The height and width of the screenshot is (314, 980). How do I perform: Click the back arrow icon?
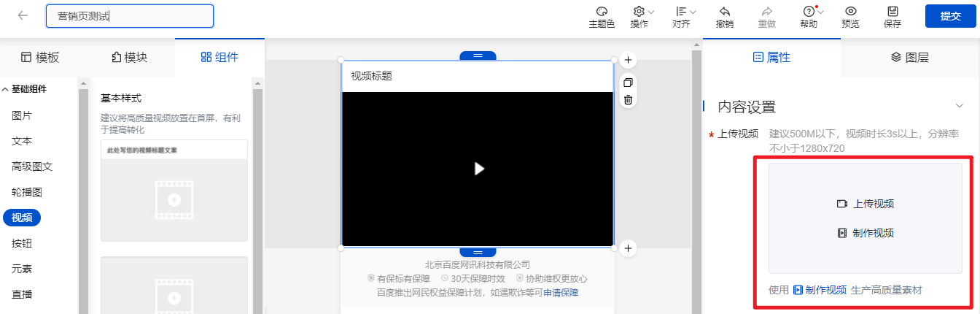[23, 15]
